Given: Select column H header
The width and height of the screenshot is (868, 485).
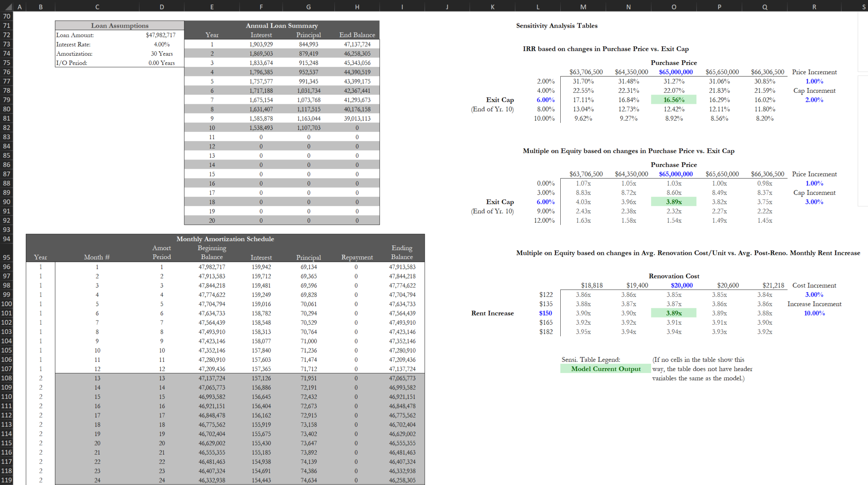Looking at the screenshot, I should coord(357,7).
